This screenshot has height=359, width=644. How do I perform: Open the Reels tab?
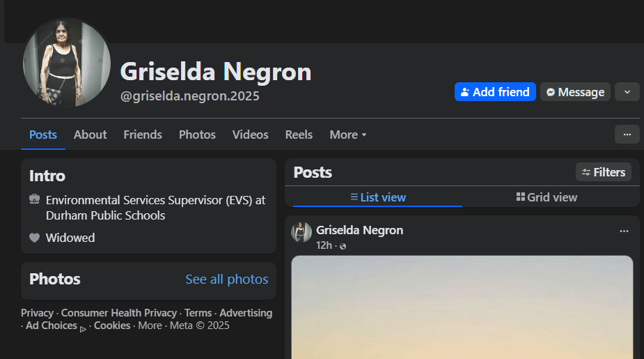tap(299, 135)
